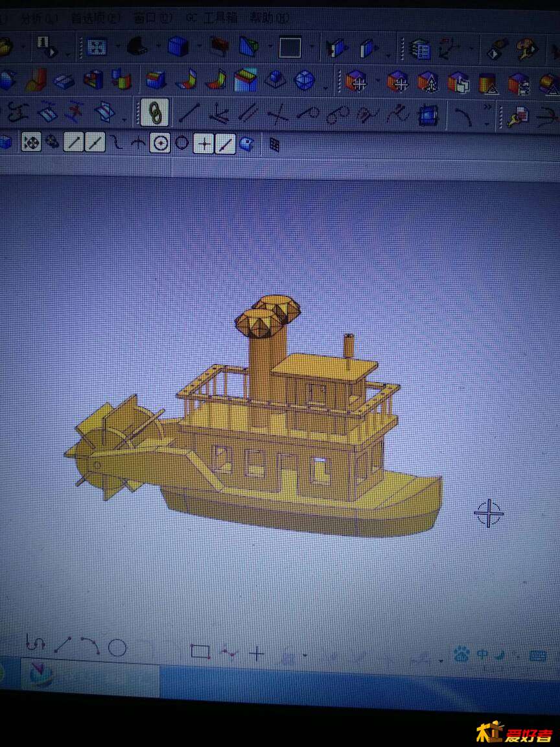
Task: Expand the dropdown after the view orientation icon
Action: [x=270, y=47]
